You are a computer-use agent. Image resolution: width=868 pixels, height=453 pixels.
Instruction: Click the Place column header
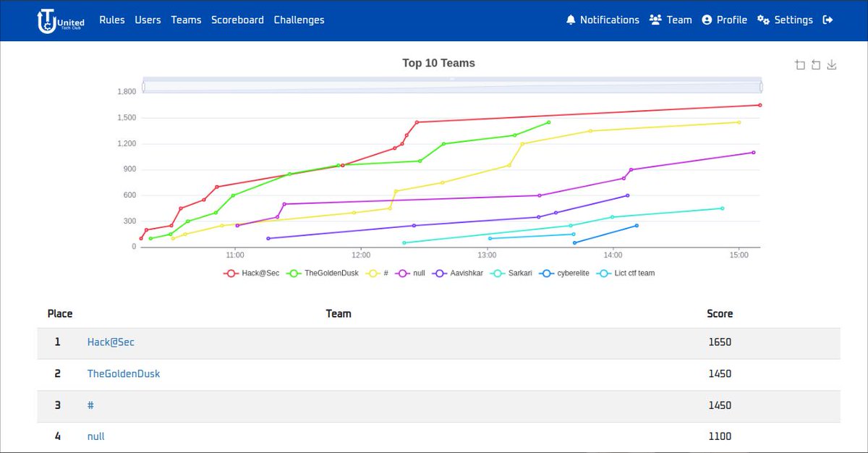pos(60,313)
